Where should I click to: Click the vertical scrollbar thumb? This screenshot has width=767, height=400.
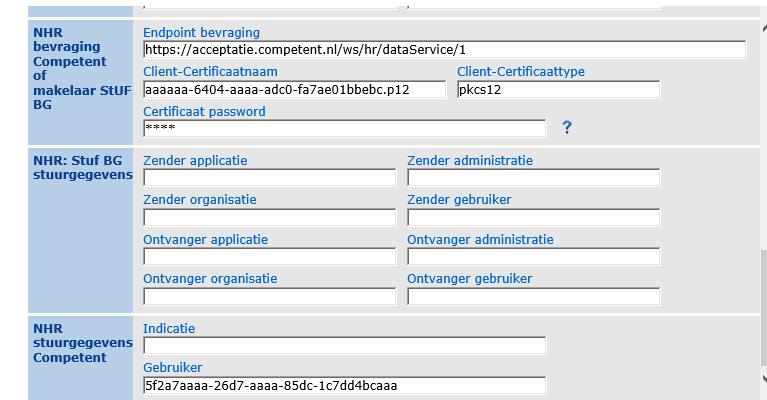pyautogui.click(x=764, y=308)
